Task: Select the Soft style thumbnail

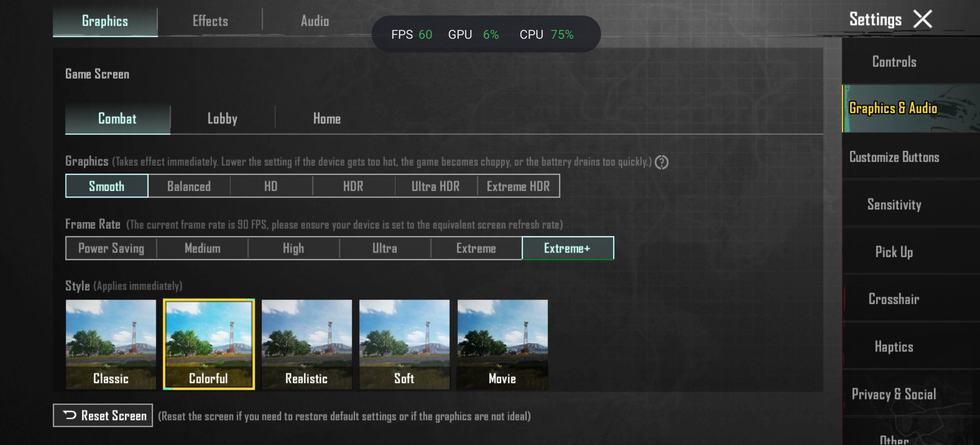Action: pyautogui.click(x=404, y=344)
